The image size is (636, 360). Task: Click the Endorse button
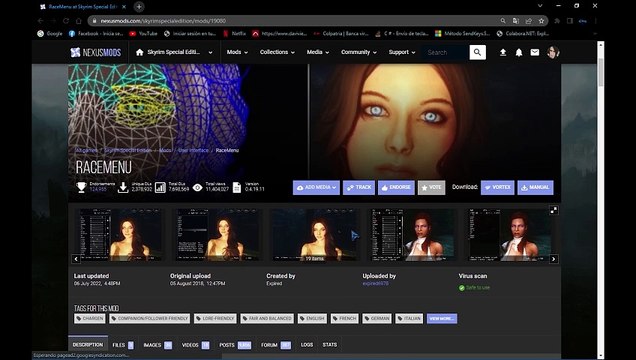(x=396, y=188)
